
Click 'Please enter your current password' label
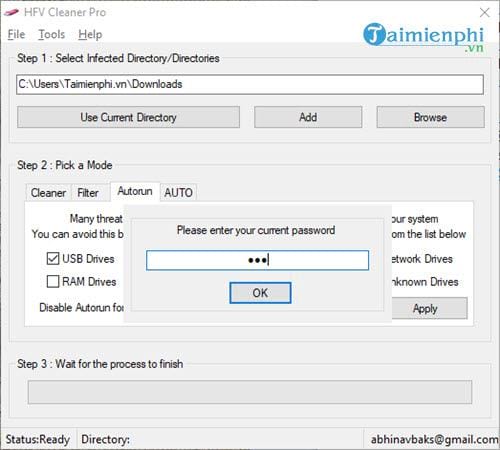256,230
